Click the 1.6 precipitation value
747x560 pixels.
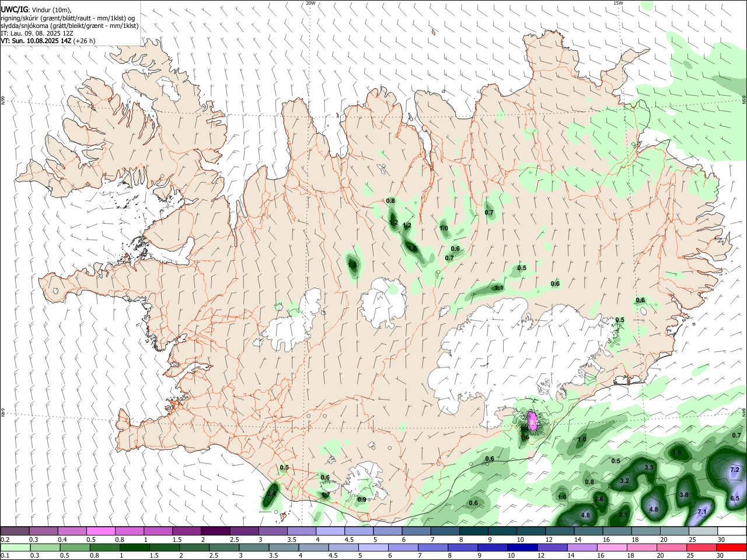677,453
